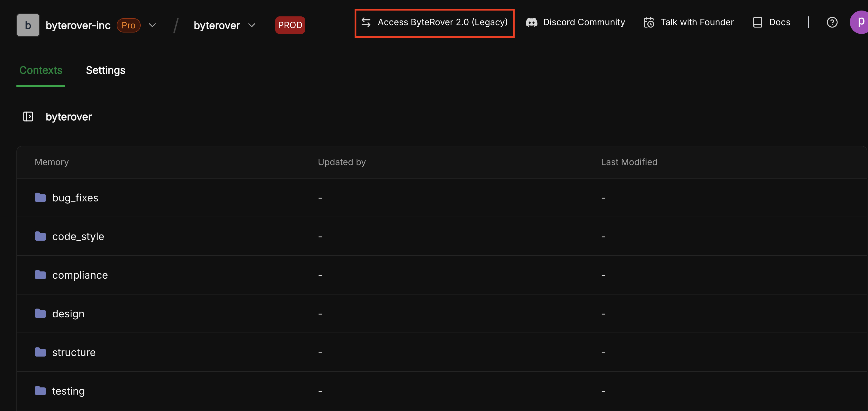Click Access ByteRover 2.0 (Legacy) button
The image size is (868, 411).
click(442, 22)
